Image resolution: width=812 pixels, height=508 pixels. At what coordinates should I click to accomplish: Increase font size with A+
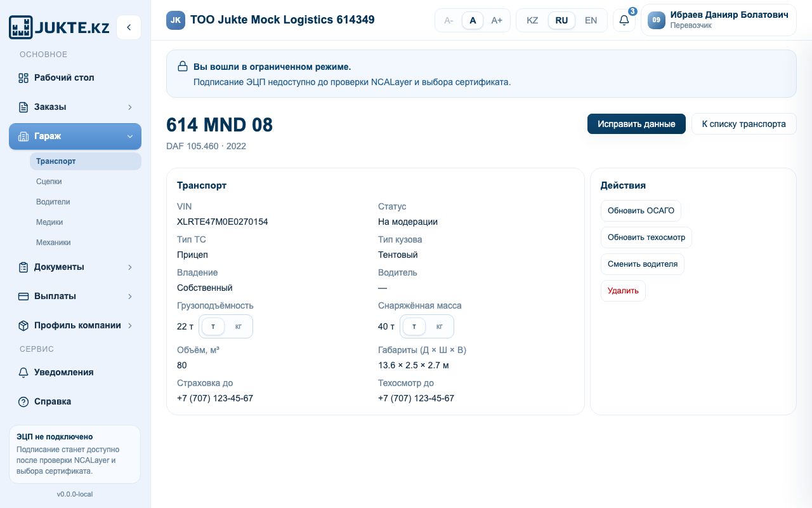tap(497, 20)
